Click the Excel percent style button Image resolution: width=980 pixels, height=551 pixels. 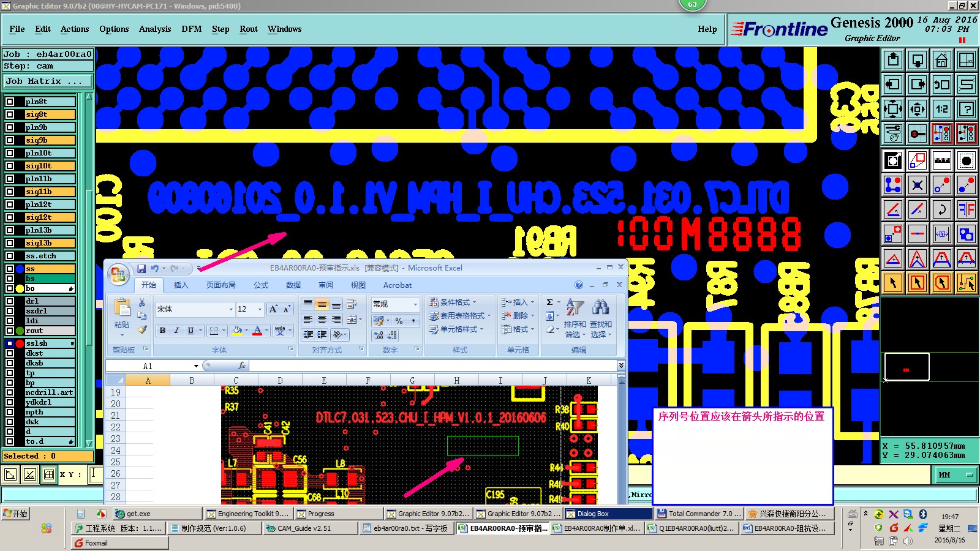[x=399, y=321]
